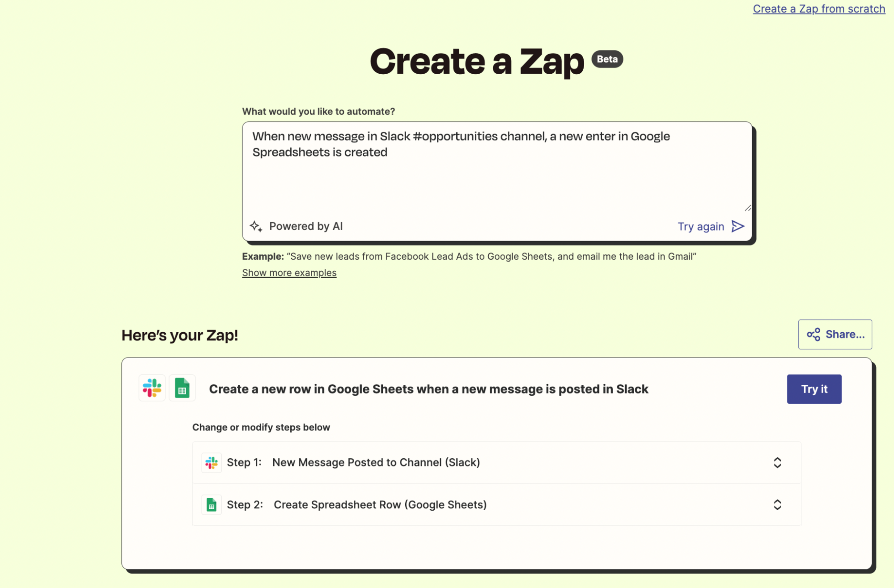Click the Beta badge next to Create a Zap
Screen dimensions: 894x588
tap(607, 59)
